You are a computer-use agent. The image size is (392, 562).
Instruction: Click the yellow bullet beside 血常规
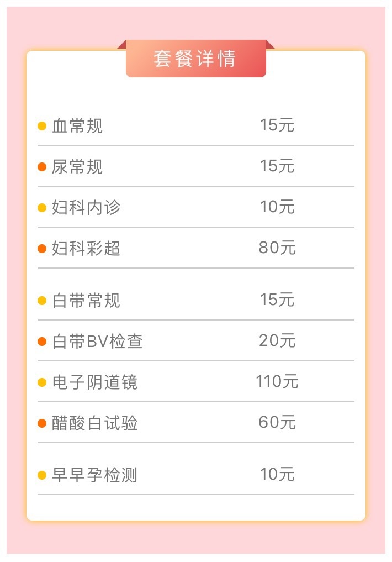click(x=42, y=126)
